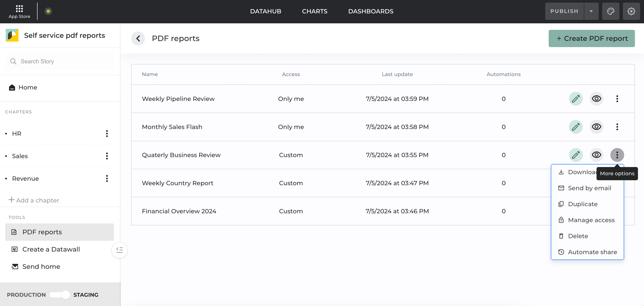Open the App Store grid icon
The height and width of the screenshot is (306, 644).
click(x=19, y=9)
